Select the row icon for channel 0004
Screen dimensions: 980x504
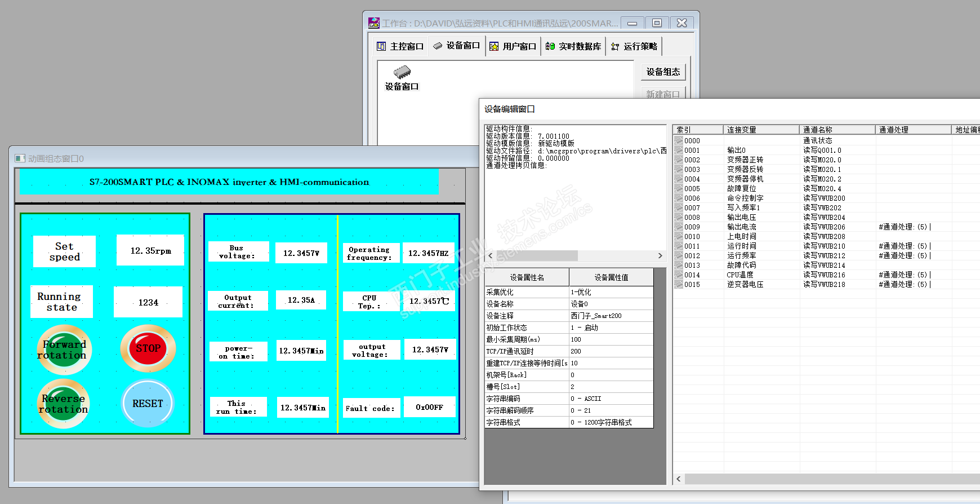coord(679,179)
